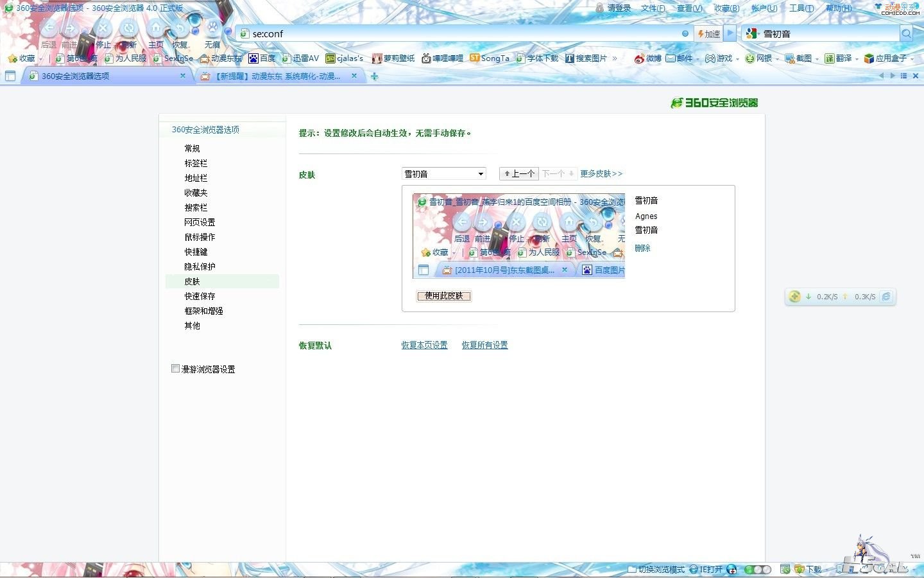Open the 应用盒子 app box
Screen dimensions: 924x578
(886, 58)
